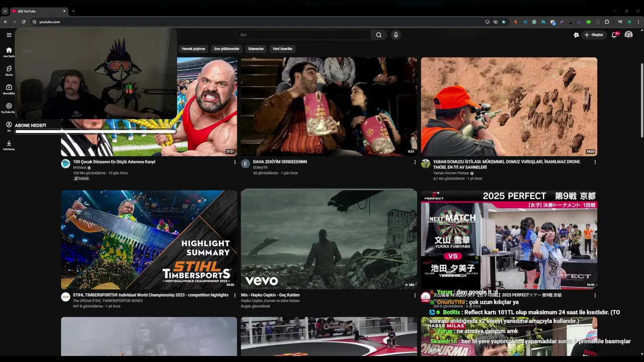Image resolution: width=644 pixels, height=362 pixels.
Task: Open options menu for Hayko Cepkin mix
Action: click(x=415, y=296)
